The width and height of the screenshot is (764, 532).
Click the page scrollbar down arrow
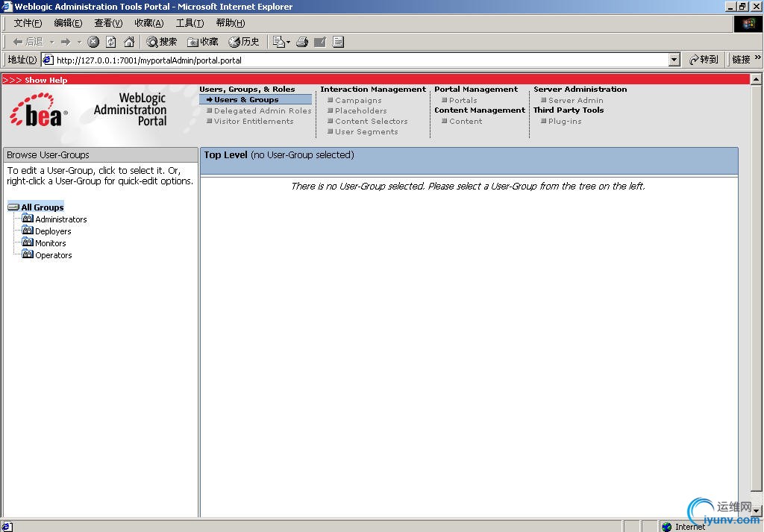757,511
